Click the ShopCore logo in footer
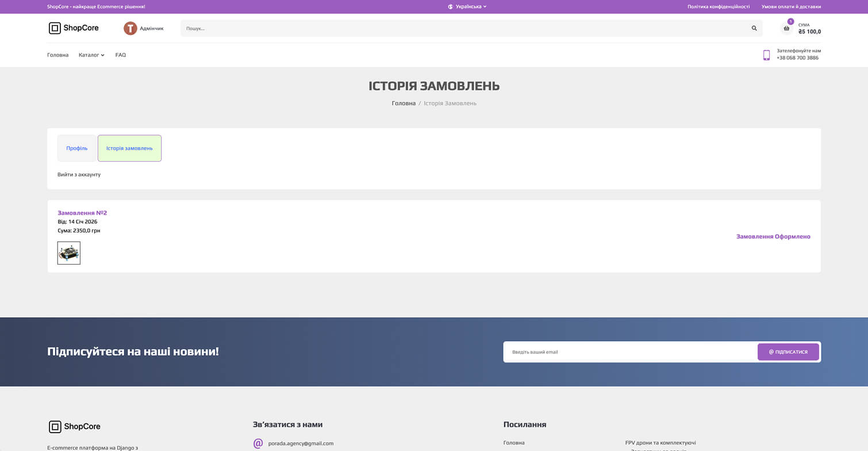This screenshot has width=868, height=451. click(x=75, y=426)
